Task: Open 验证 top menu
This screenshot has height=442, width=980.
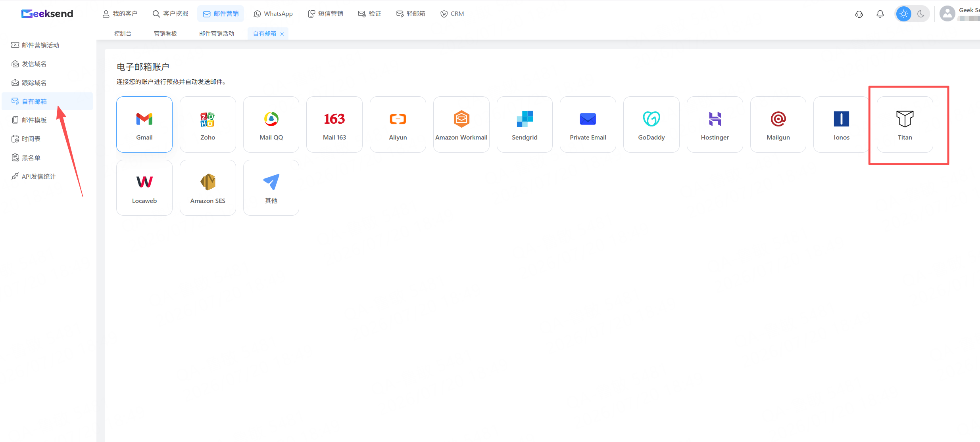Action: tap(369, 14)
